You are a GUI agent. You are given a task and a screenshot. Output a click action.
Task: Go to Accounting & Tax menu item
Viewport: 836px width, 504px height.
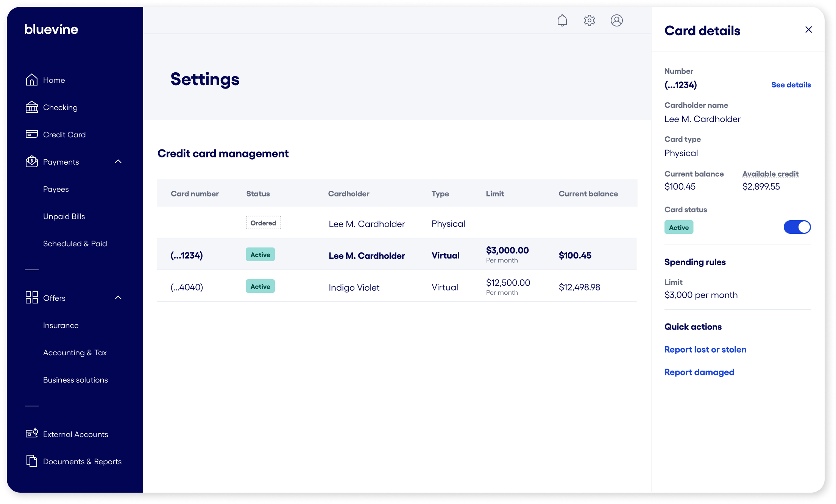pos(75,353)
